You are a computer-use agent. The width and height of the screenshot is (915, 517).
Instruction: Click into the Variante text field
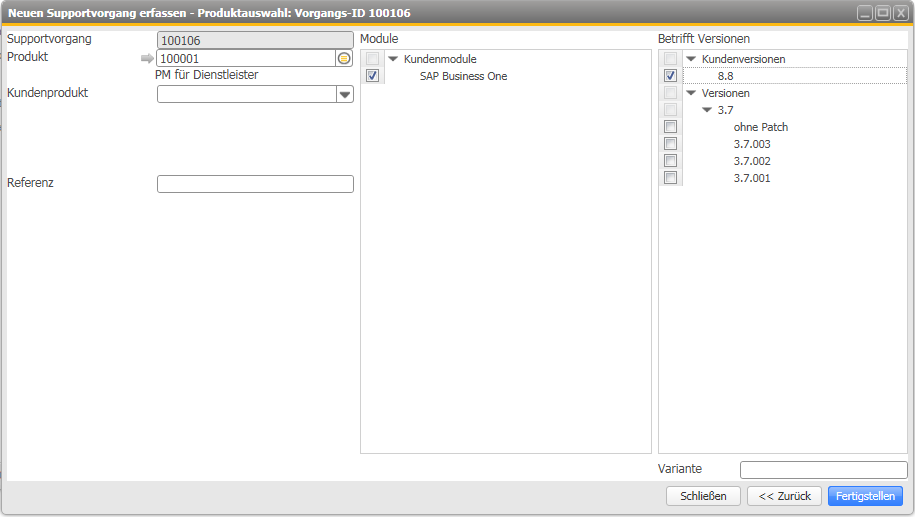point(823,470)
